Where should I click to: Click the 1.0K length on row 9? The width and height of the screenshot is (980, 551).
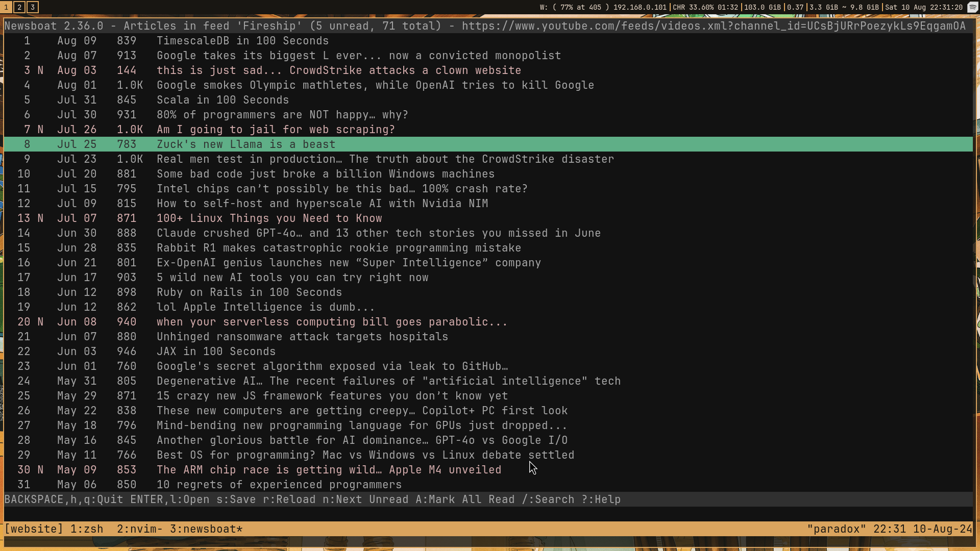point(130,159)
